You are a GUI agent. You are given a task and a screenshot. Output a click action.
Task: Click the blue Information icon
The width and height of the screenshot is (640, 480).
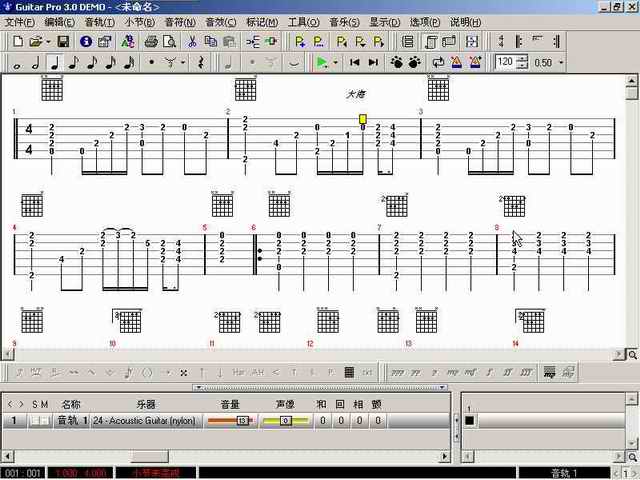click(x=87, y=42)
